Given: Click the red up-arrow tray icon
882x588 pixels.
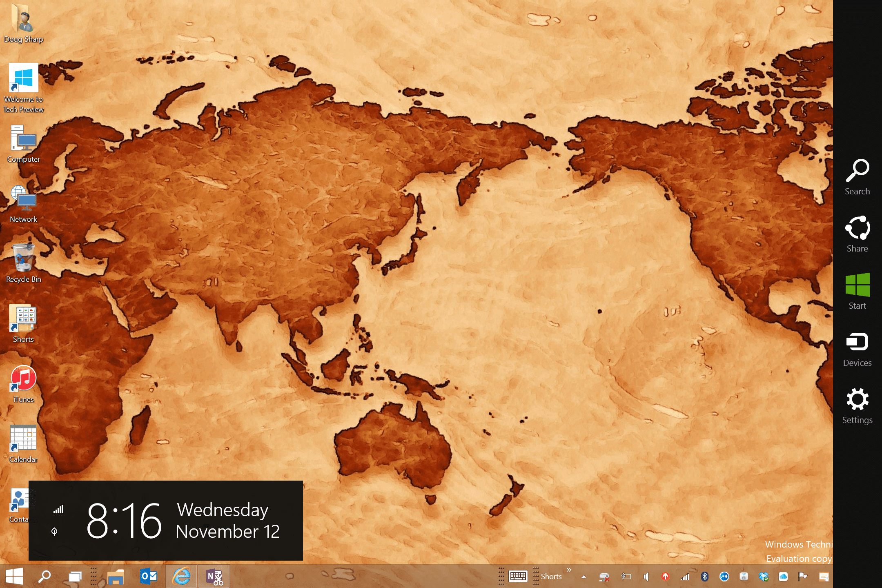Looking at the screenshot, I should coord(665,576).
